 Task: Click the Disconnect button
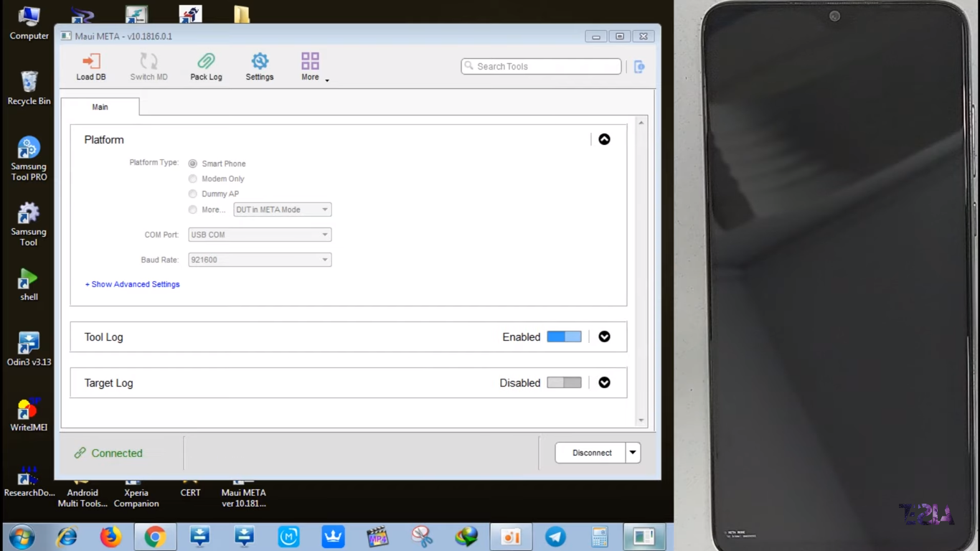point(592,453)
